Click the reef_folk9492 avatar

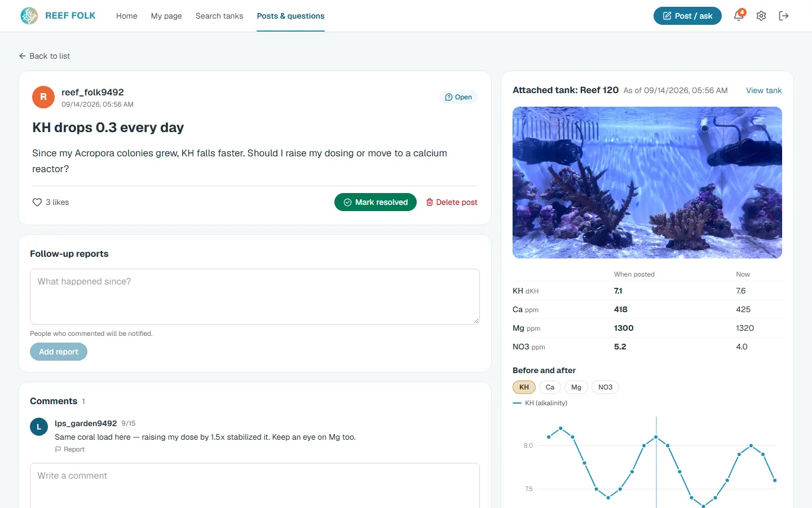(x=43, y=97)
